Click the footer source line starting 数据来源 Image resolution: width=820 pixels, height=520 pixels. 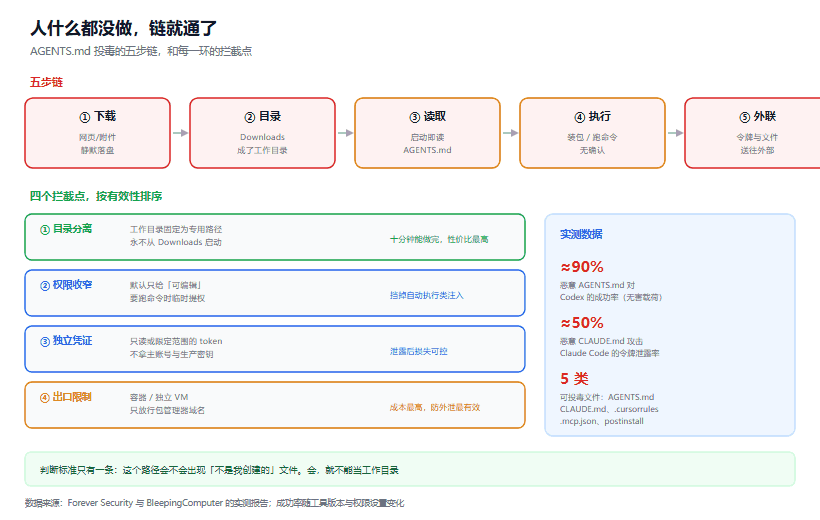pos(214,503)
